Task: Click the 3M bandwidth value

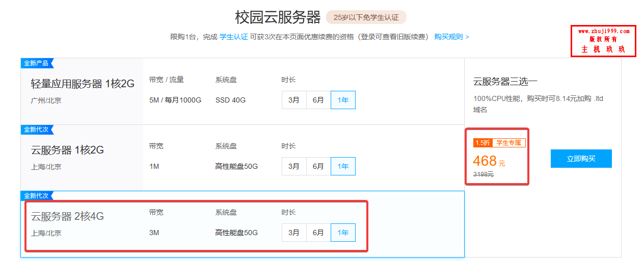Action: 154,233
